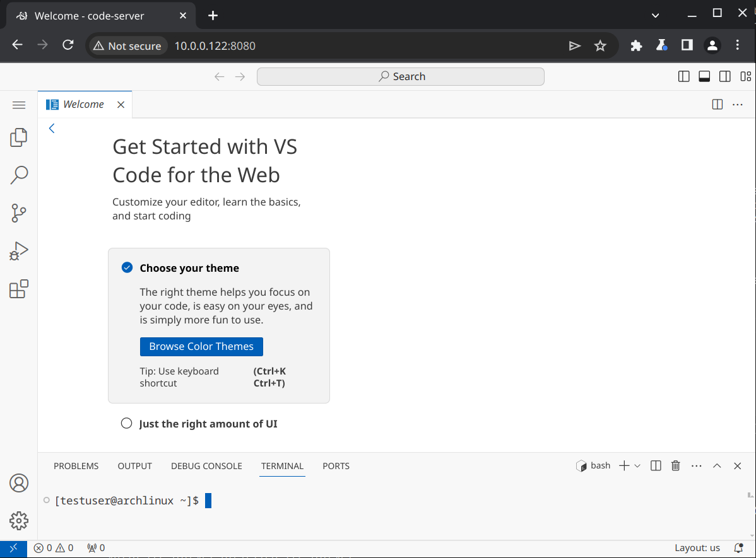Open the Run and Debug view
This screenshot has height=558, width=756.
tap(19, 251)
